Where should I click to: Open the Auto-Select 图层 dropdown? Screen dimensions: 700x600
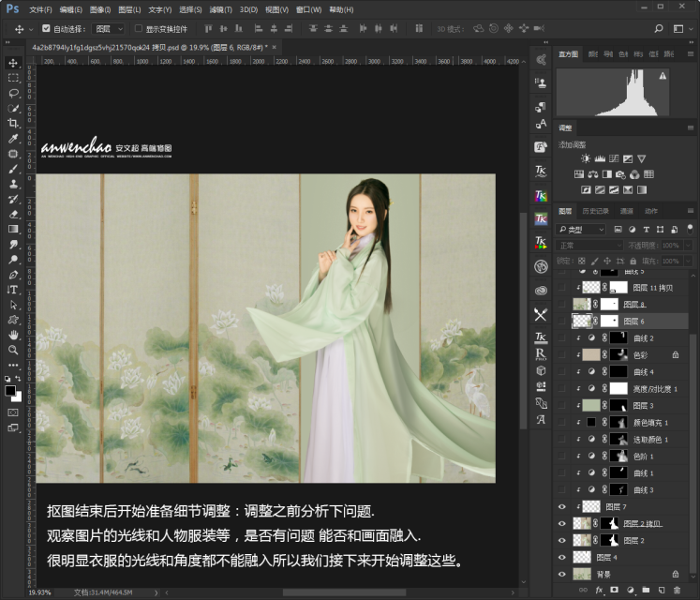[x=108, y=28]
